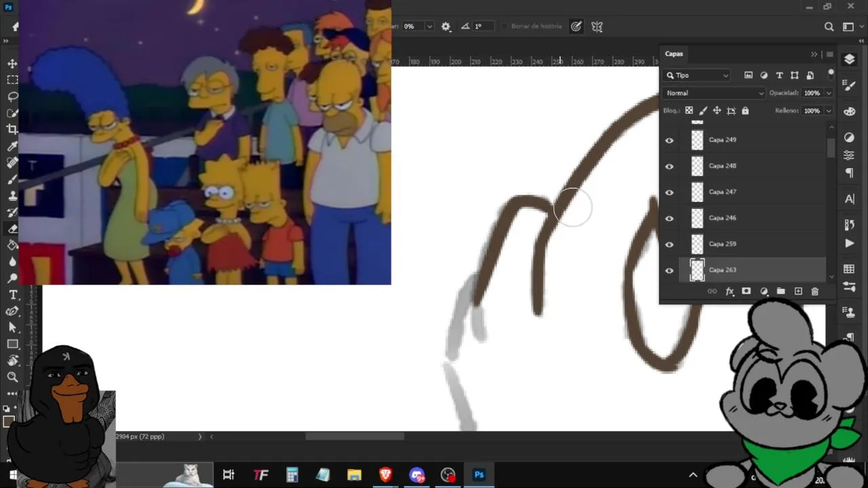Hide layer Capa 249
Screen dimensions: 868x488
click(x=669, y=140)
